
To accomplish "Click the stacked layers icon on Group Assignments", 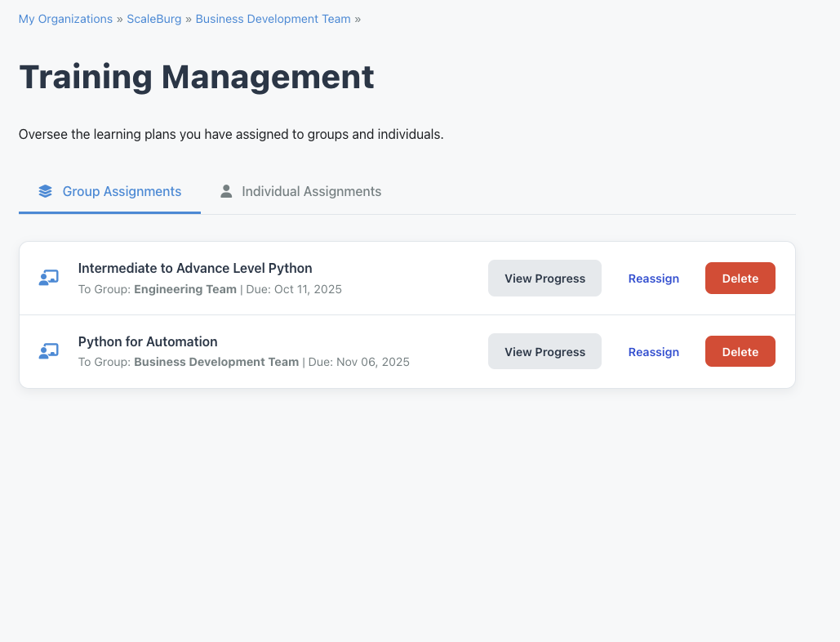I will coord(45,191).
